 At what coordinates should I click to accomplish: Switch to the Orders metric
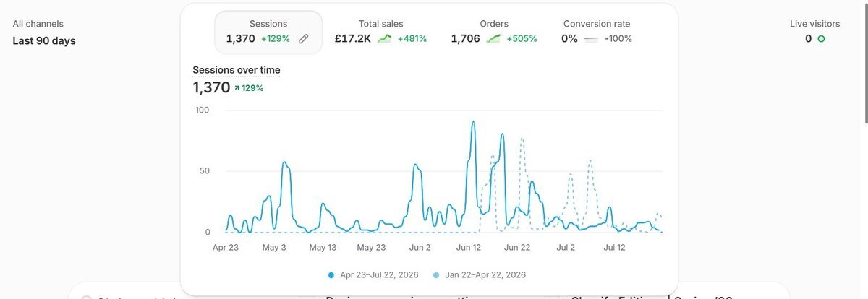coord(494,32)
